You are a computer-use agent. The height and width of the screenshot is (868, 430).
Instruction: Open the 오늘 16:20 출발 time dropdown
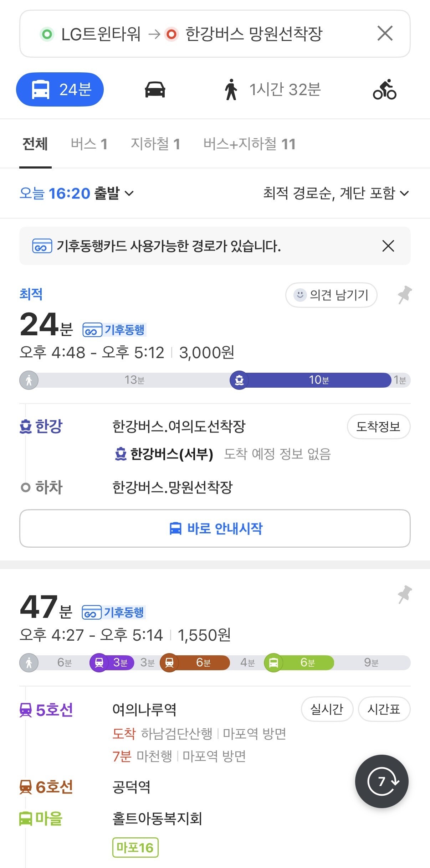[77, 193]
